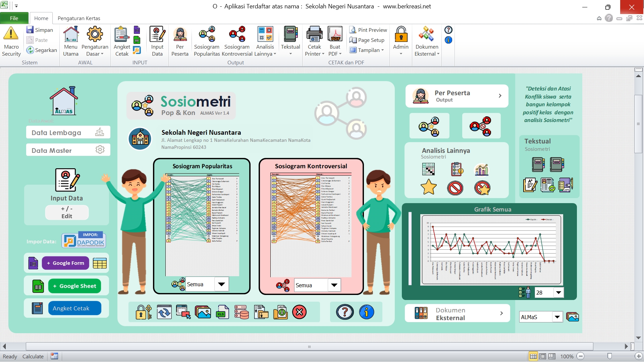644x362 pixels.
Task: Click the + Google Sheet button
Action: (x=74, y=286)
